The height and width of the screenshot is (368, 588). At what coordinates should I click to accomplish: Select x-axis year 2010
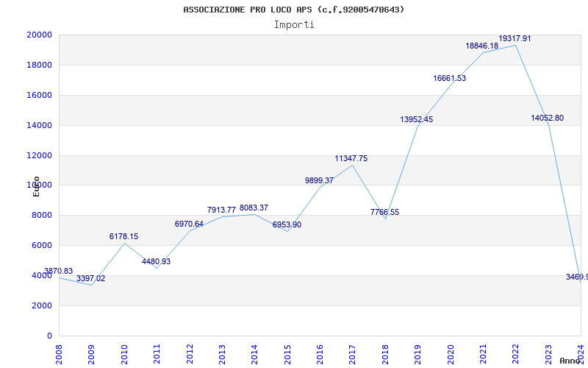coord(124,354)
